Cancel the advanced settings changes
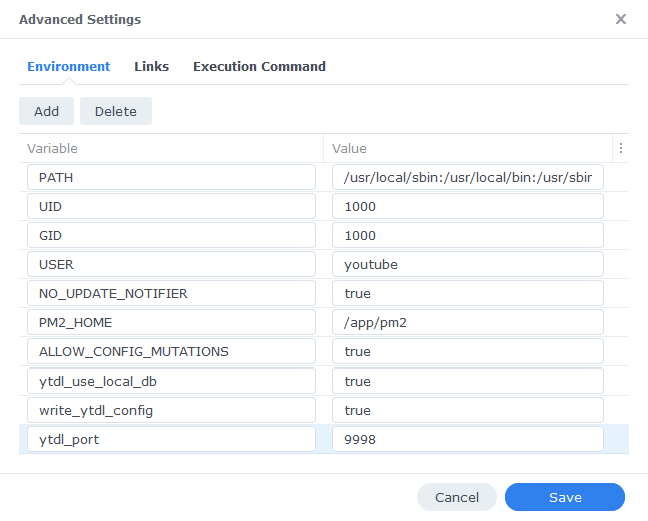648x521 pixels. 457,497
